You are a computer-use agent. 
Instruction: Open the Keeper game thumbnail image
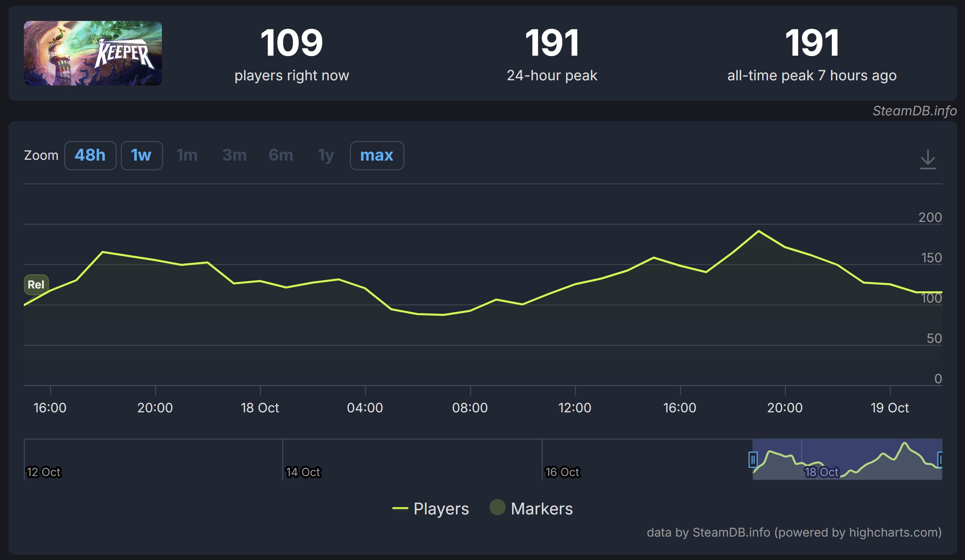[92, 53]
